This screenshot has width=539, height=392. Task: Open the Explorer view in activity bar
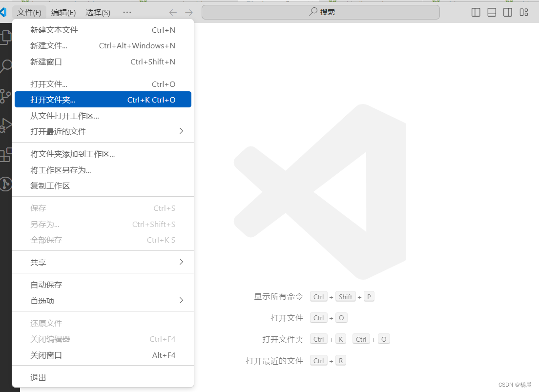click(6, 37)
